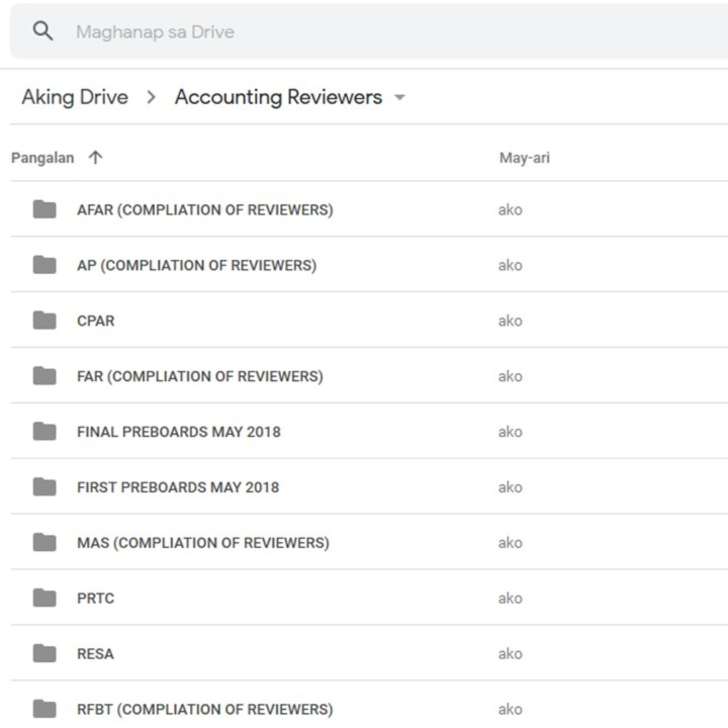Click the Accounting Reviewers breadcrumb title

[x=278, y=97]
